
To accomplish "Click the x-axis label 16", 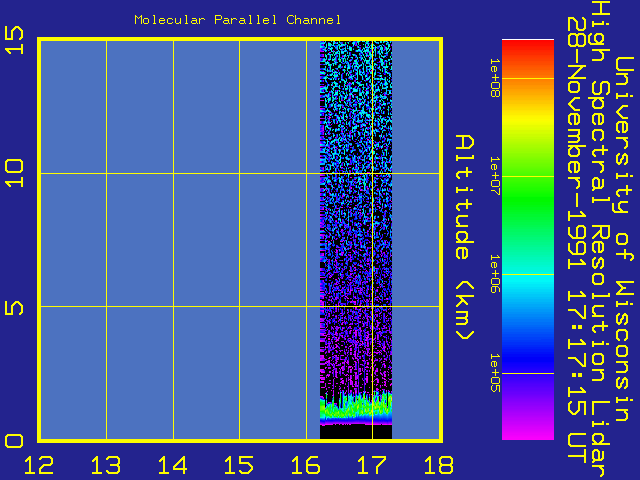I will (x=305, y=465).
